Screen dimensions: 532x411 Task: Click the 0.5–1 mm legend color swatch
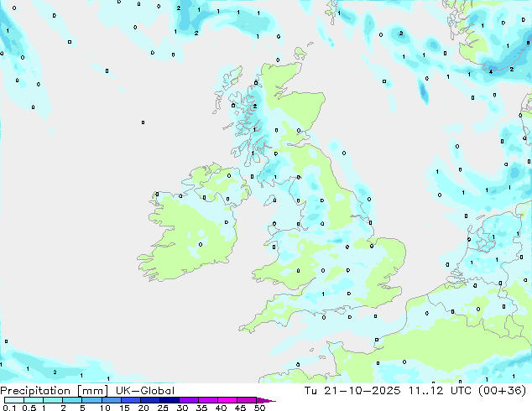coord(34,400)
